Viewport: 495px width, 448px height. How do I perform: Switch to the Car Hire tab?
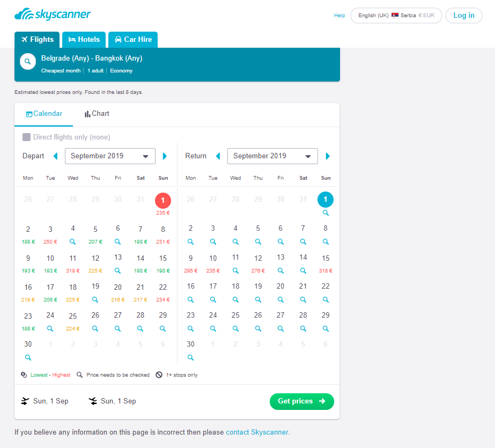(133, 40)
